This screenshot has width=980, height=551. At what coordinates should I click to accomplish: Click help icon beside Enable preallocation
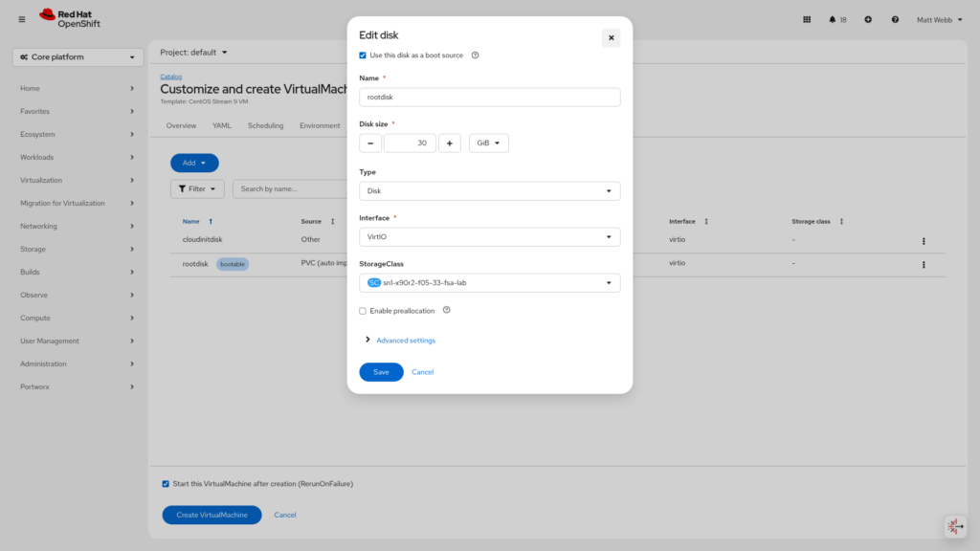coord(447,310)
